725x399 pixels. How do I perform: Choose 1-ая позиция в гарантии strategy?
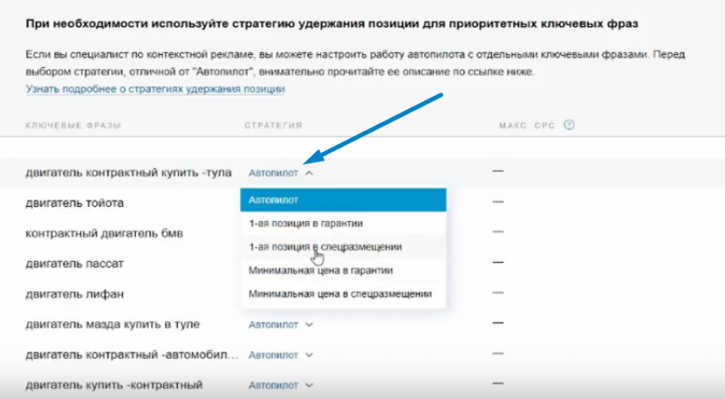click(x=343, y=223)
